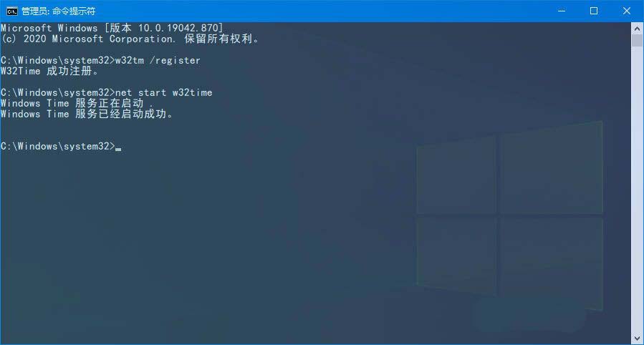
Task: Click the scrollbar up arrow
Action: [637, 29]
